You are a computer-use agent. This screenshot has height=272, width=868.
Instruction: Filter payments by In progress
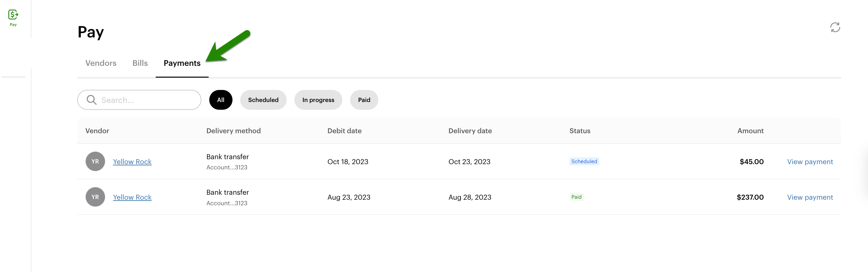pyautogui.click(x=318, y=100)
